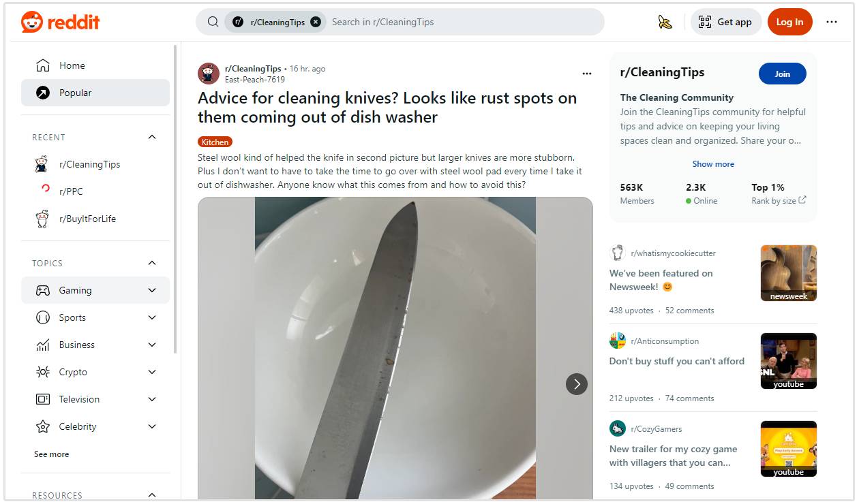Click the Gaming controller icon under Topics
This screenshot has height=504, width=859.
point(42,290)
